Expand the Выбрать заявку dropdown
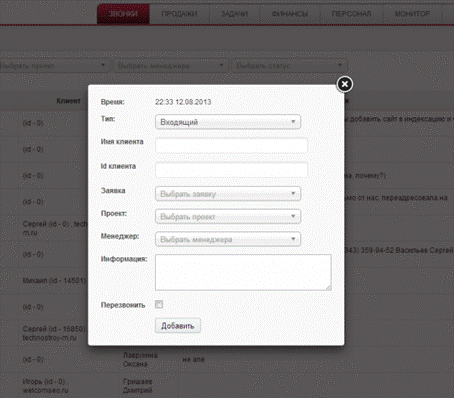 pyautogui.click(x=228, y=194)
